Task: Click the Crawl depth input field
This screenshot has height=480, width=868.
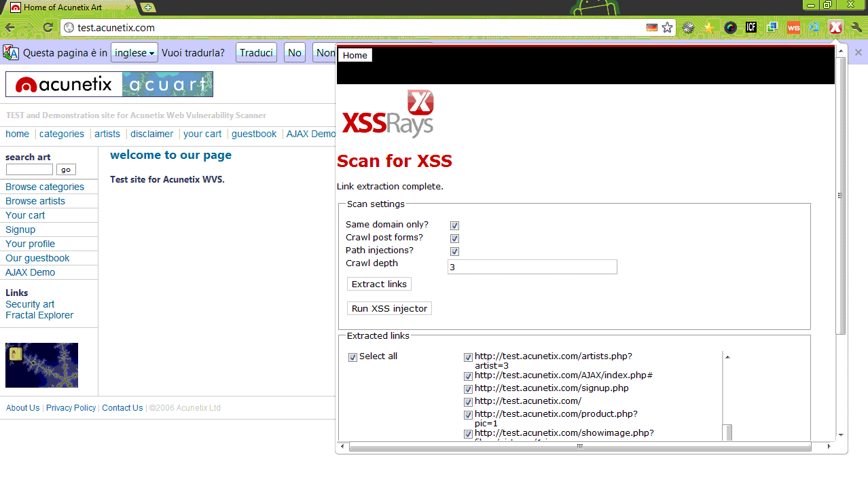Action: [532, 267]
